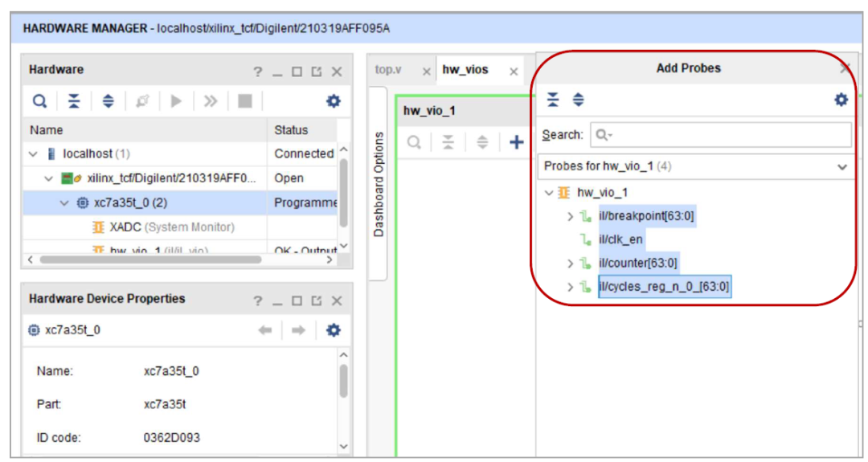Click the plus icon to add probes
Screen dimensions: 868x462
click(x=516, y=142)
